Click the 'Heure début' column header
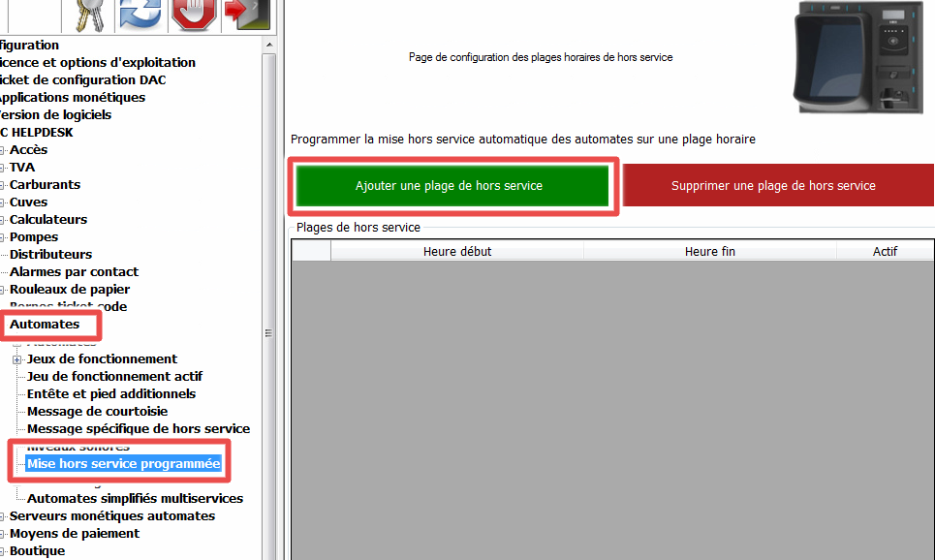The width and height of the screenshot is (935, 560). tap(457, 251)
